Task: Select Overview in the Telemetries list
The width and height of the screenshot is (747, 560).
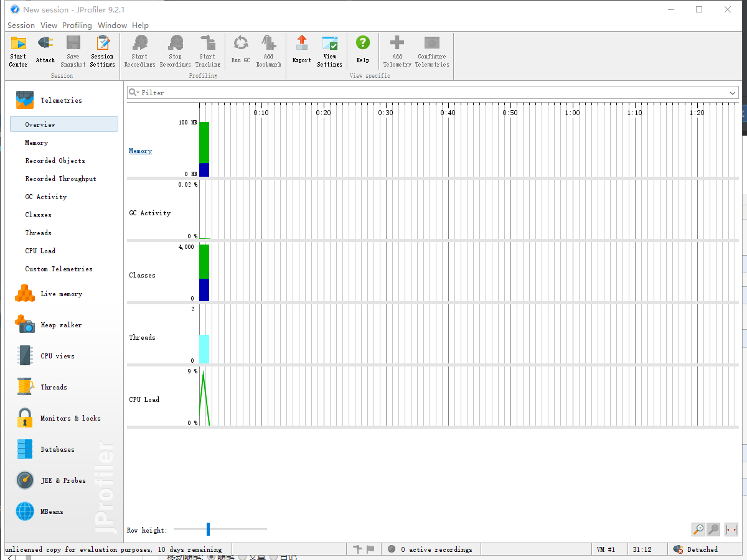Action: pos(64,124)
